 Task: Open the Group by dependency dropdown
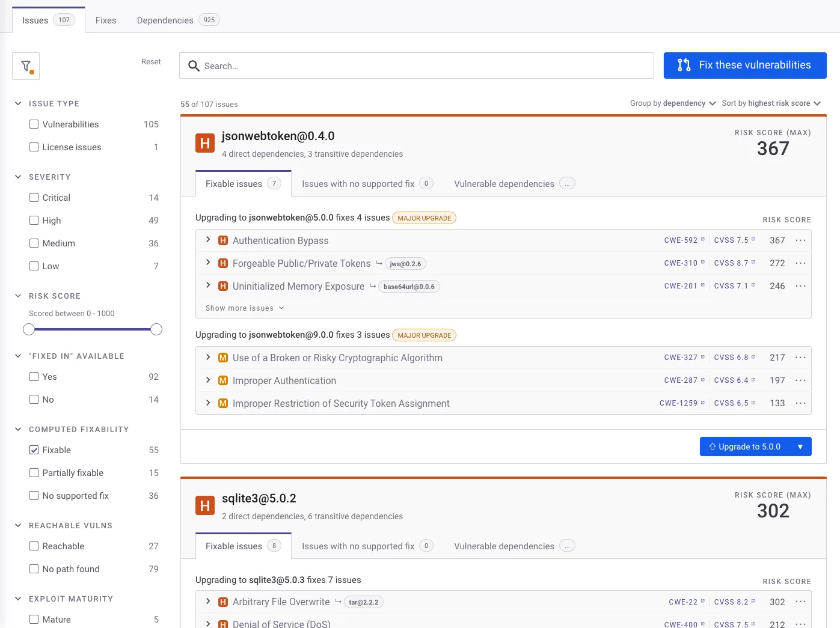pos(672,103)
